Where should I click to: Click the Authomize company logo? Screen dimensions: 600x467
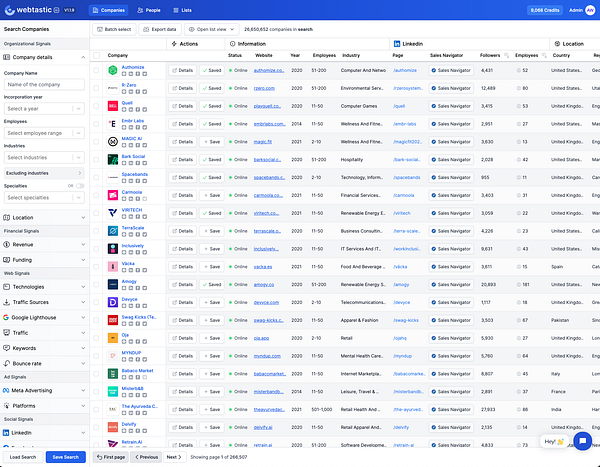point(112,71)
